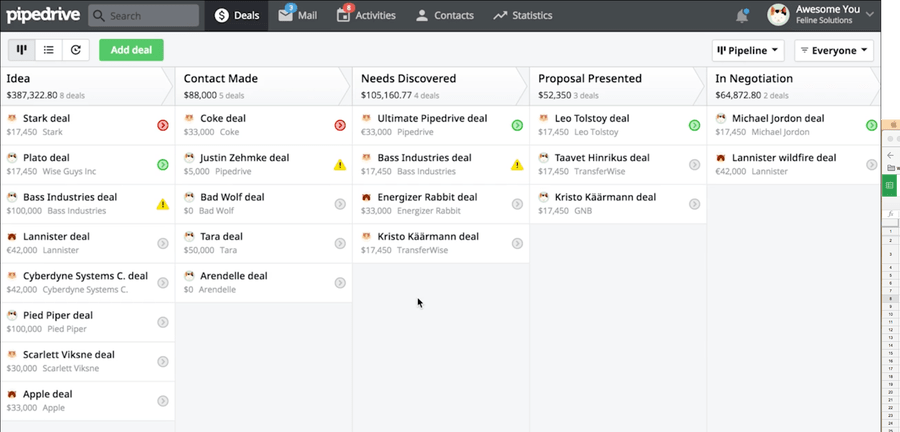Select the Idea stage header
900x432 pixels.
(x=87, y=86)
